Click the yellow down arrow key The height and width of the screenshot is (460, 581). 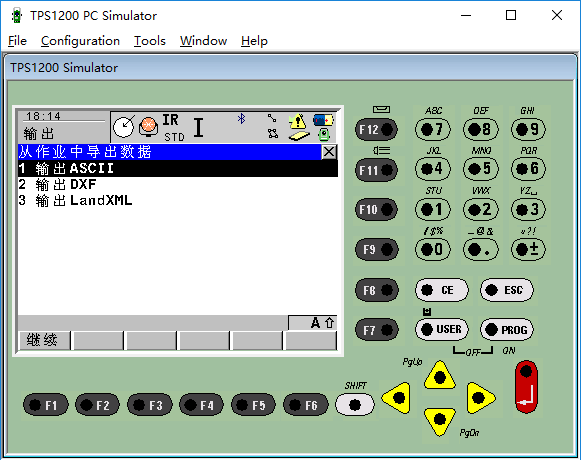[x=440, y=421]
